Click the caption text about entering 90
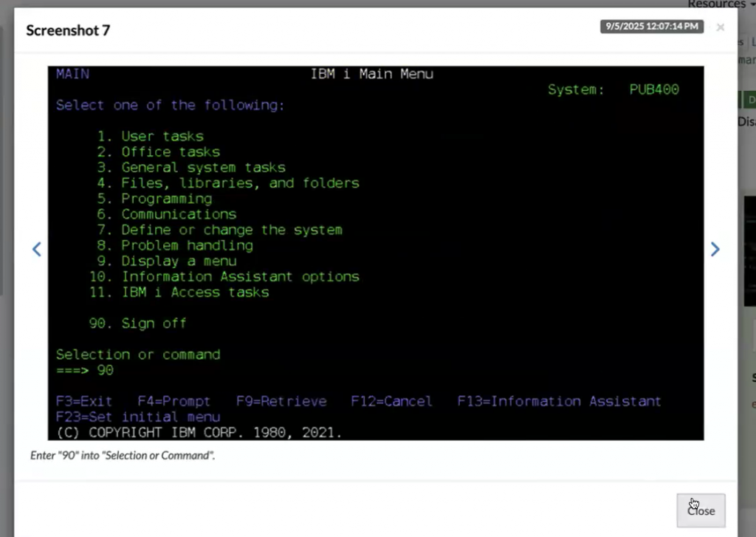The image size is (756, 537). pos(123,456)
